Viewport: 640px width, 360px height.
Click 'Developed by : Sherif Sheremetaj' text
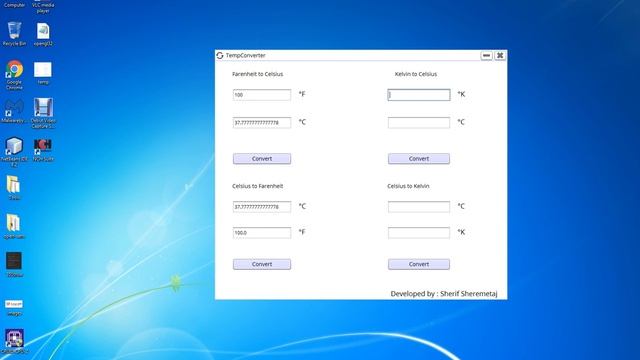pyautogui.click(x=444, y=293)
